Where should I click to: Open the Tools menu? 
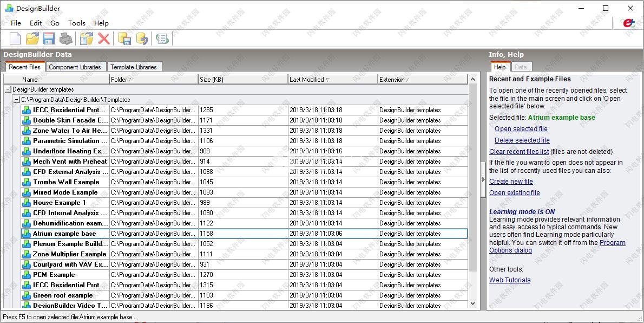[77, 23]
